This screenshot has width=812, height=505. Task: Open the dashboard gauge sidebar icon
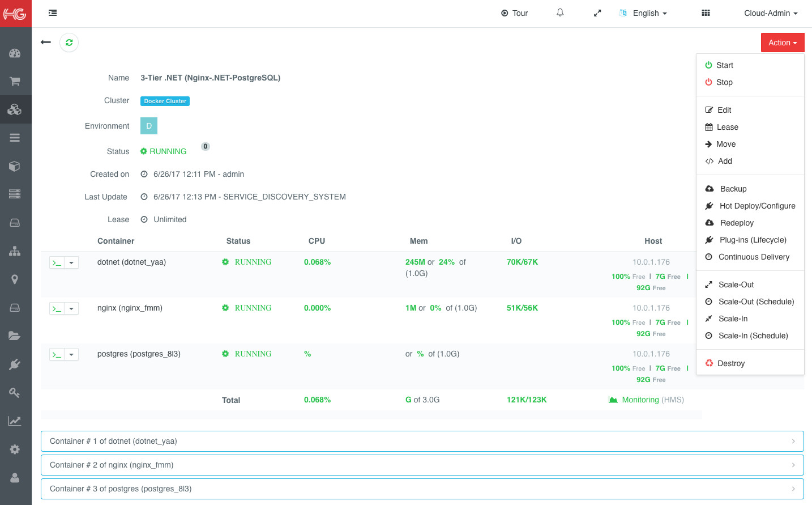tap(15, 53)
